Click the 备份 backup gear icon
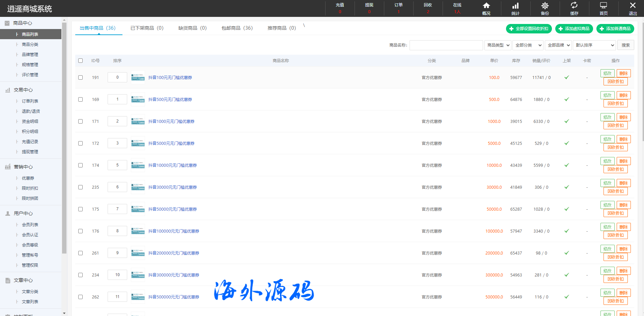Viewport: 644px width, 316px height. point(545,6)
